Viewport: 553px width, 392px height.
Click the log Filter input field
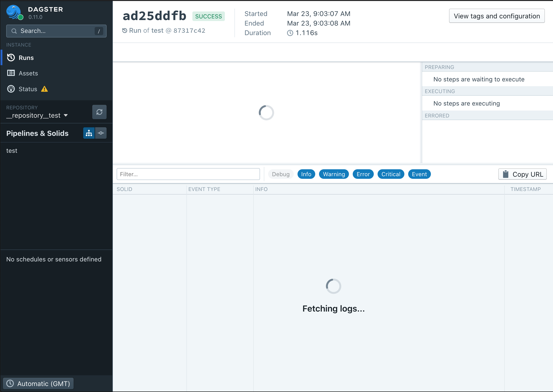pos(188,174)
